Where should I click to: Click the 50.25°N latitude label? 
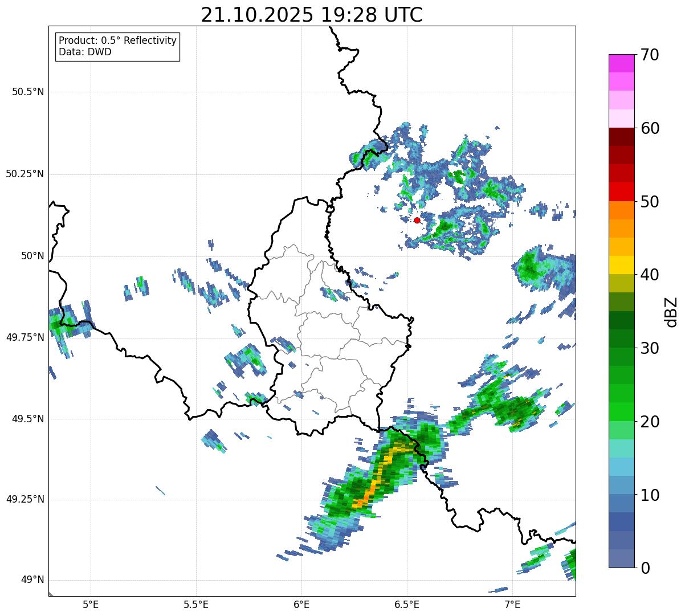click(x=25, y=174)
